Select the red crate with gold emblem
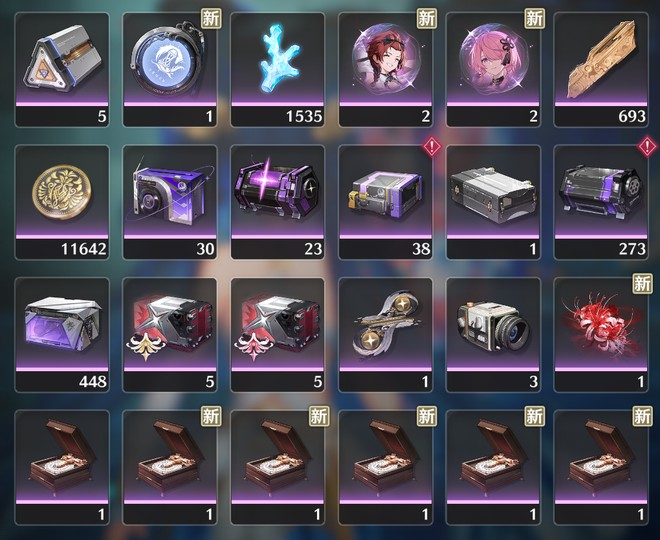660x540 pixels. 170,335
